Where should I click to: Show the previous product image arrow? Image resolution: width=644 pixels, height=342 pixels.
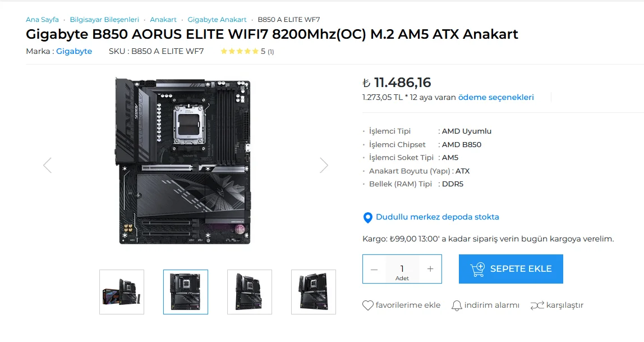click(x=48, y=165)
